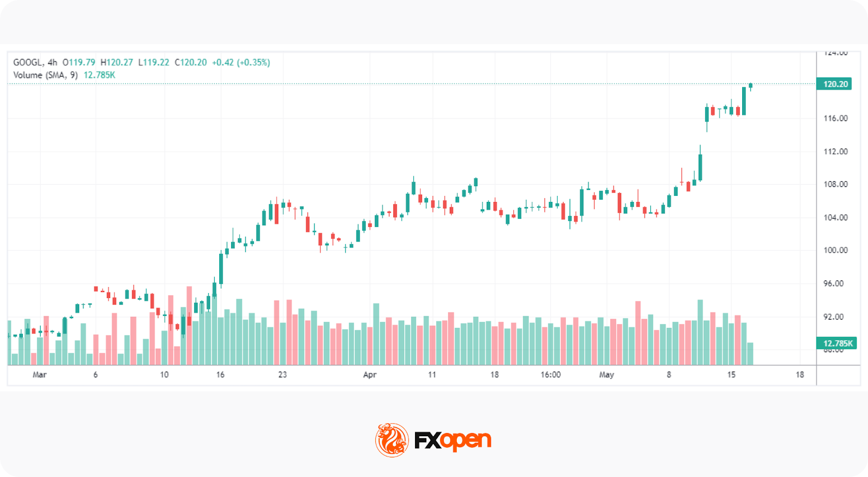The width and height of the screenshot is (868, 477).
Task: Click the 4h interval label
Action: pyautogui.click(x=52, y=62)
